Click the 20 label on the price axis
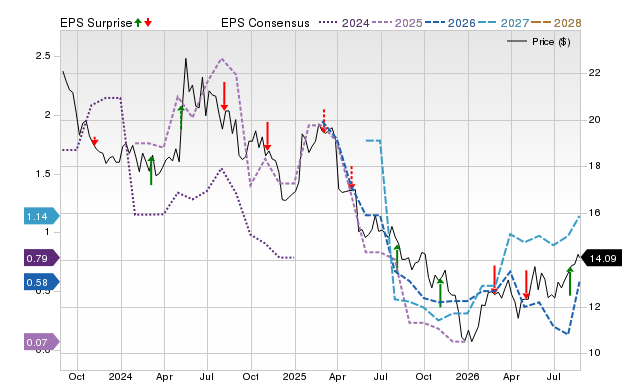Screen dimensions: 640x382 coord(594,120)
